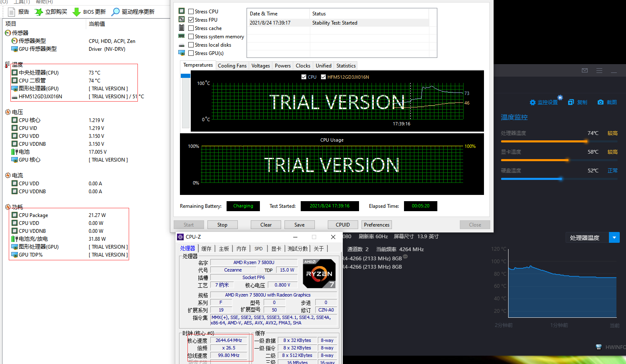
Task: Enable the Stress GPU(s) checkbox
Action: pos(191,53)
